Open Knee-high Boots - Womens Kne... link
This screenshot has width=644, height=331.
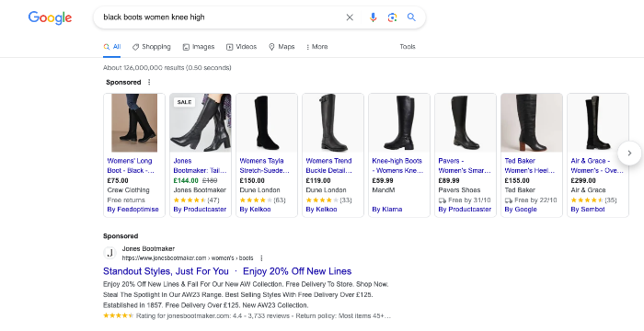point(397,165)
